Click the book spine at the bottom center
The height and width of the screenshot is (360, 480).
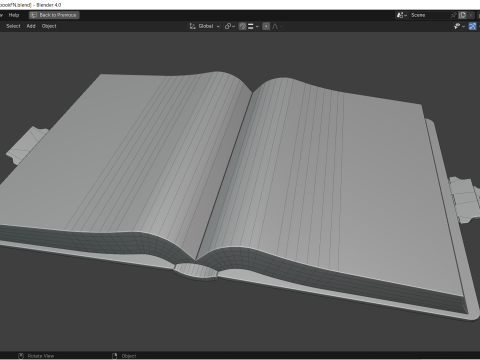pos(196,271)
